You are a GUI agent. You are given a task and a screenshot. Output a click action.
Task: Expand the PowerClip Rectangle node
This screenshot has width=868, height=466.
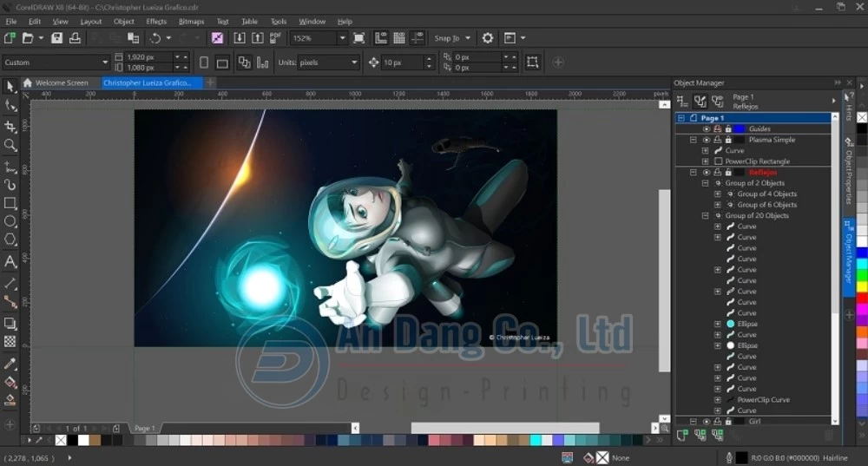705,161
